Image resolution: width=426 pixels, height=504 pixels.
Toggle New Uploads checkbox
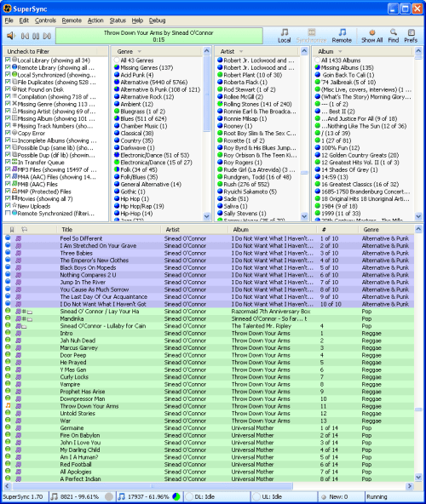[x=8, y=206]
